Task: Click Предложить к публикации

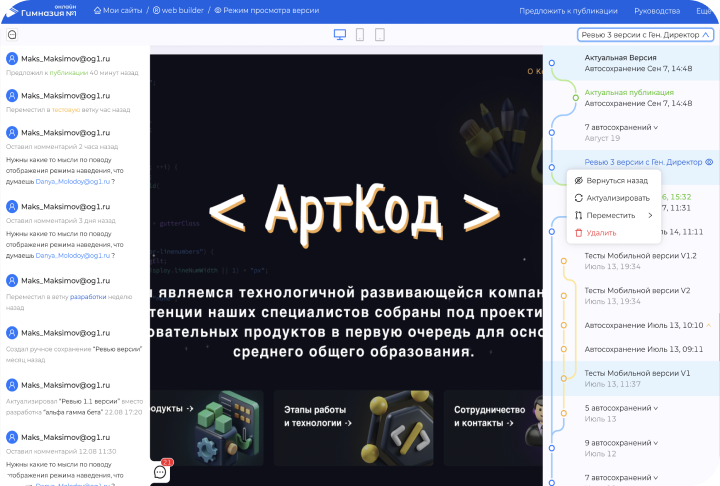Action: pos(568,11)
